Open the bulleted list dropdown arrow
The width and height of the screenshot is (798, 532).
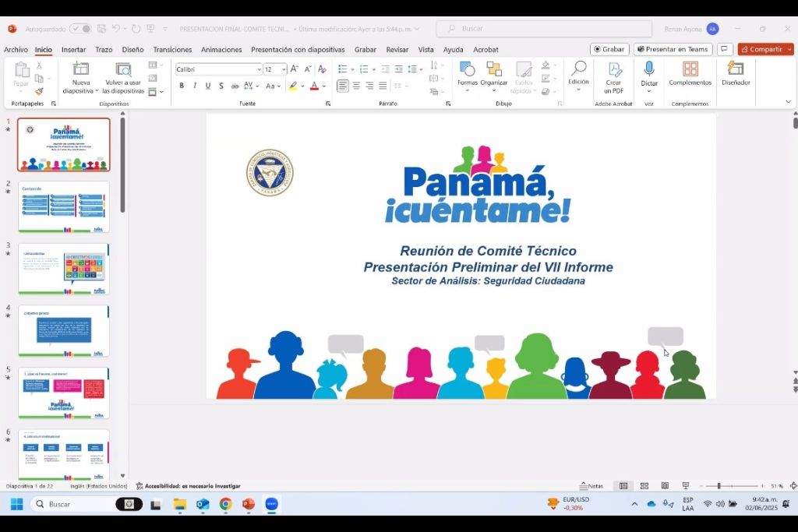coord(353,69)
